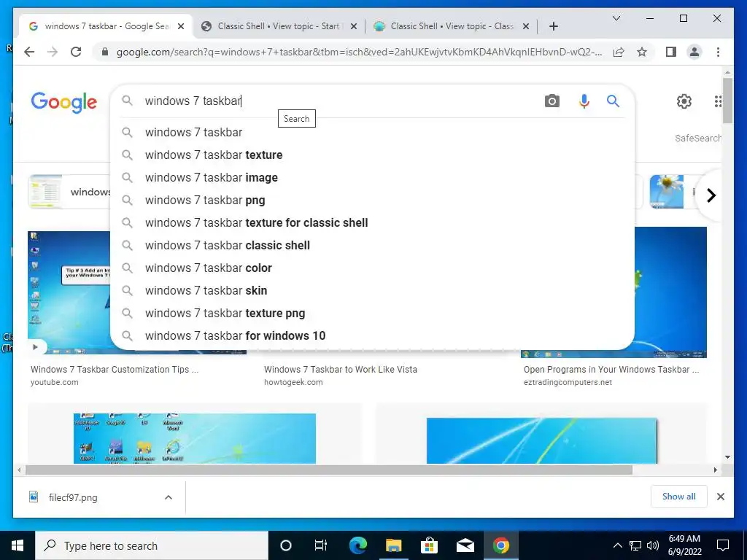
Task: Close the Classic Shell Start tab
Action: (354, 26)
